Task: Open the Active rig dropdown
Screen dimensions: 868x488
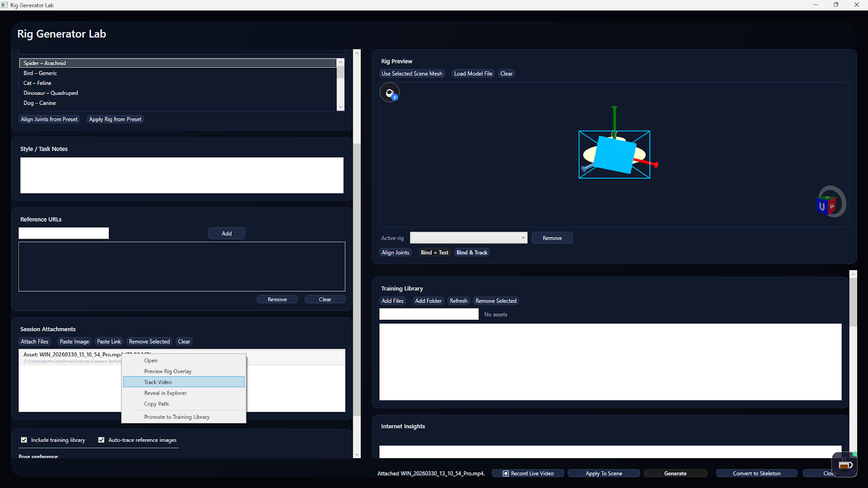Action: click(521, 237)
